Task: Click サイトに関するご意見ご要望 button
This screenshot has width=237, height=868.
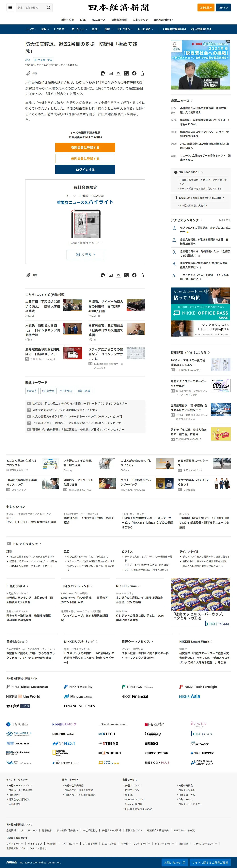Action: 210,862
